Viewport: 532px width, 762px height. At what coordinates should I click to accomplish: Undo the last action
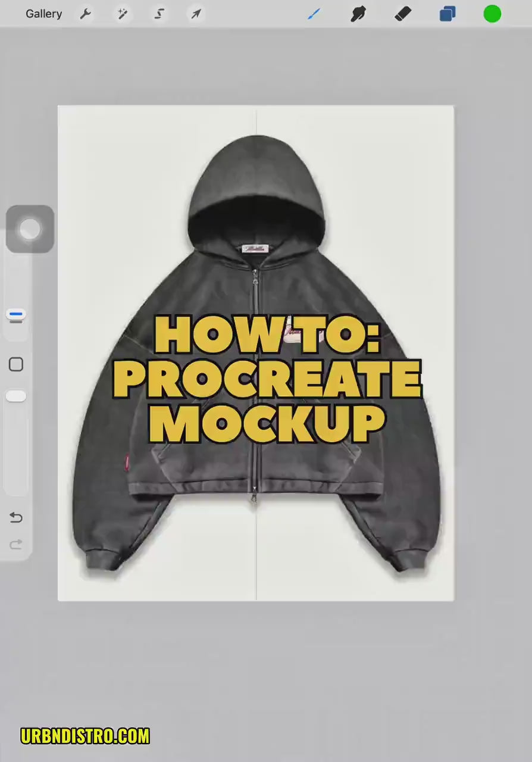click(x=16, y=517)
